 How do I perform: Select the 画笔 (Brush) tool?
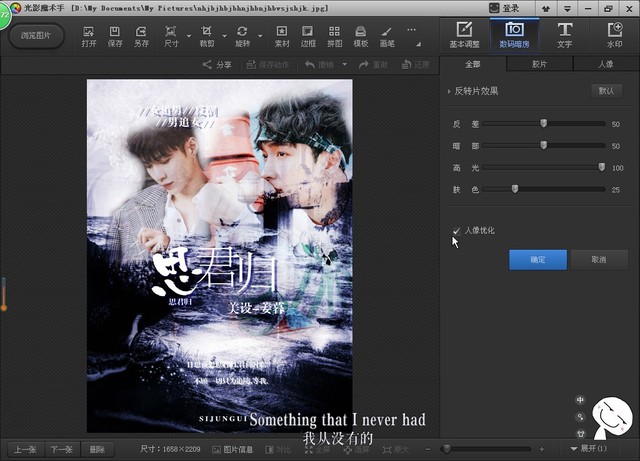(x=387, y=37)
